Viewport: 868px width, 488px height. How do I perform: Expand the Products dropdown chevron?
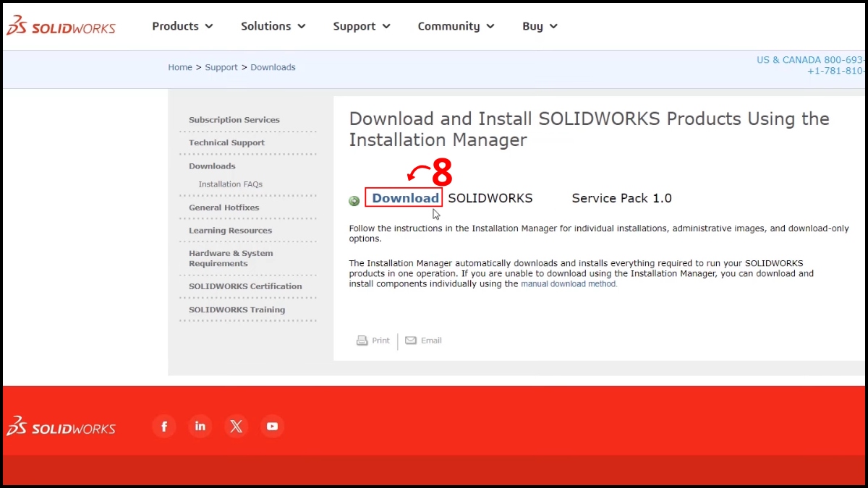[x=209, y=27]
